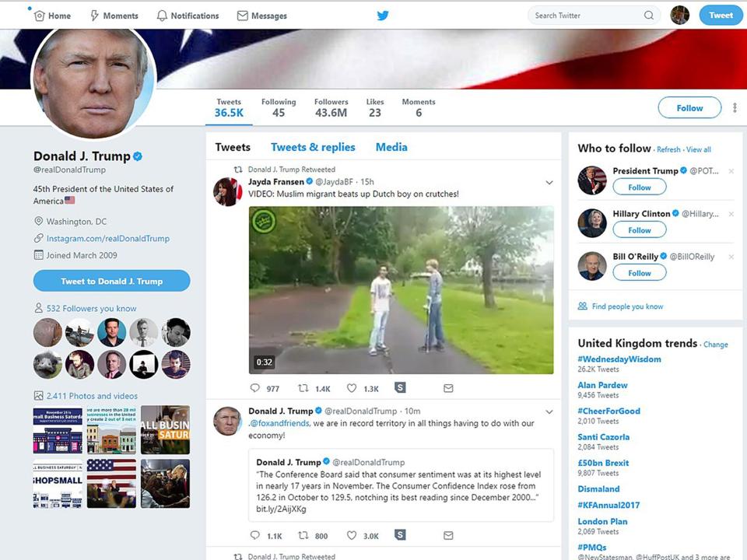Switch to Tweets & replies tab

tap(313, 147)
